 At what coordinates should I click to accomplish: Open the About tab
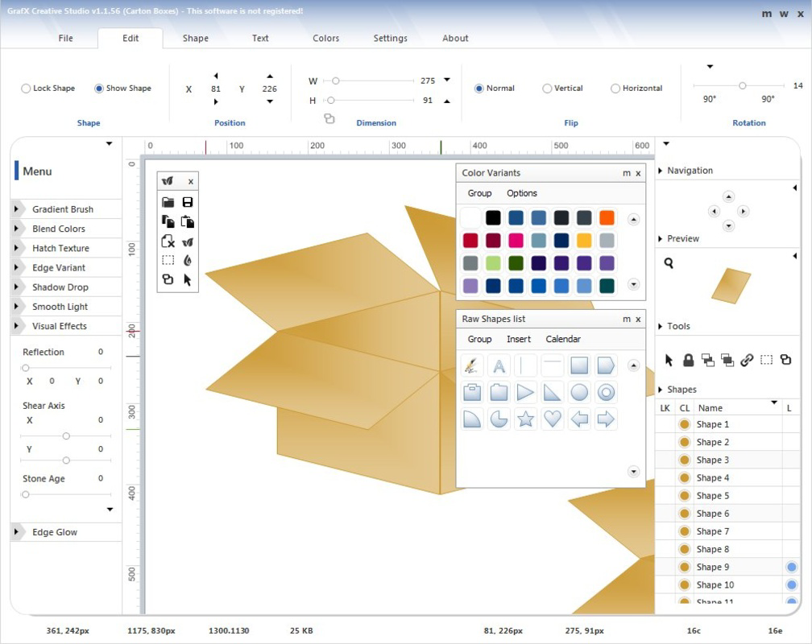click(x=455, y=39)
